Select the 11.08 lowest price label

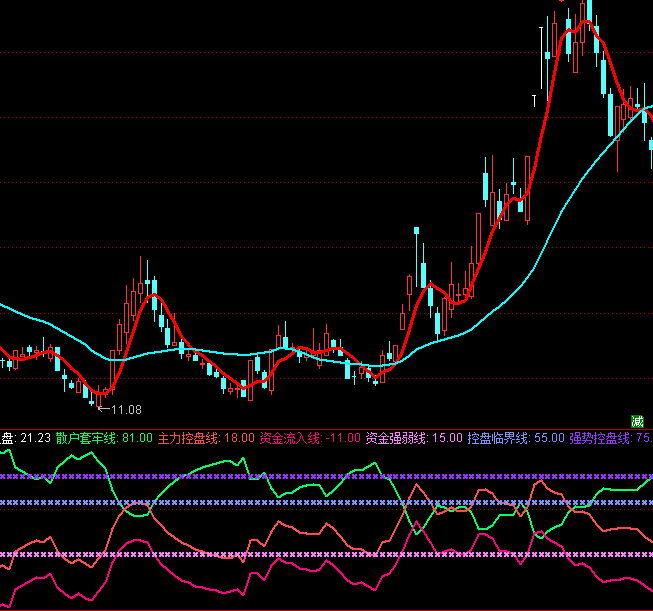(x=126, y=409)
